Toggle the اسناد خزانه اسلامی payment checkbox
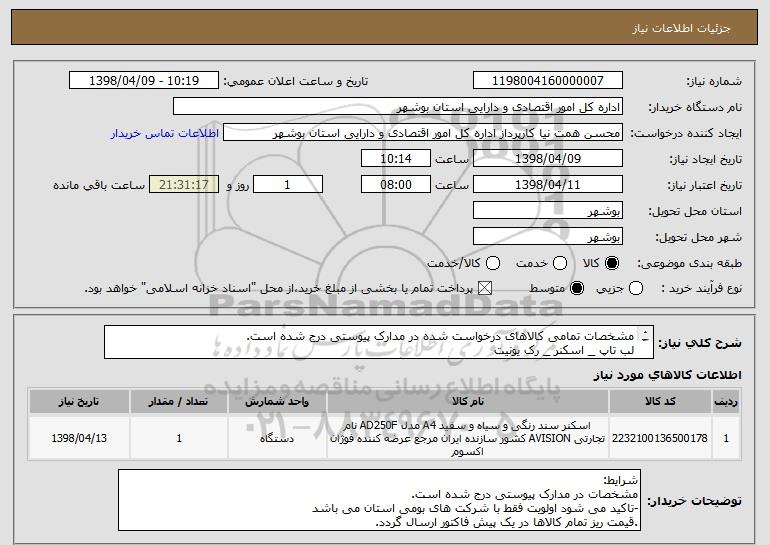Image resolution: width=770 pixels, height=545 pixels. [x=485, y=288]
